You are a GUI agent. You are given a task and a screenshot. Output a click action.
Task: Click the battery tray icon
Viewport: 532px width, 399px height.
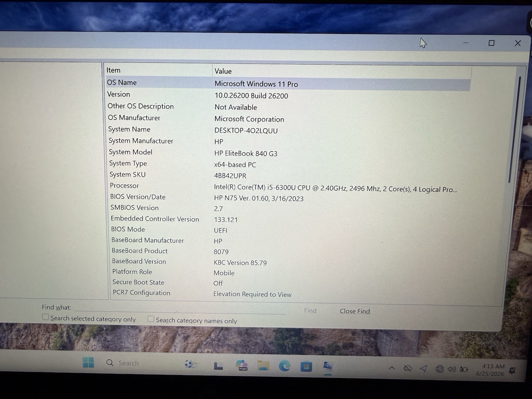pyautogui.click(x=464, y=369)
